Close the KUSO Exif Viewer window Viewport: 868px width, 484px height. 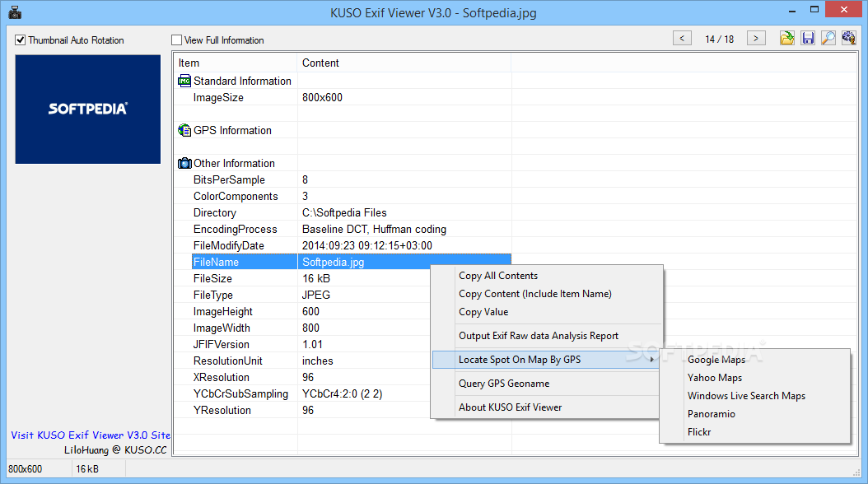(x=843, y=9)
